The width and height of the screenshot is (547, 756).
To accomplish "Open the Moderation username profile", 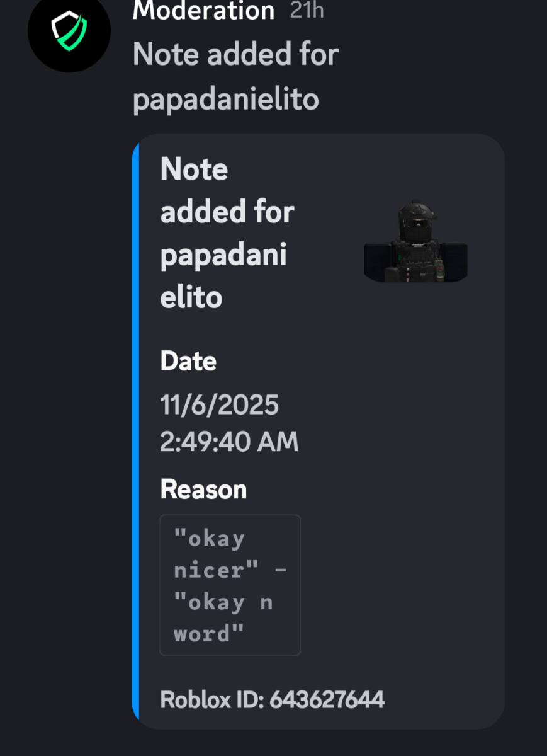I will click(x=203, y=11).
